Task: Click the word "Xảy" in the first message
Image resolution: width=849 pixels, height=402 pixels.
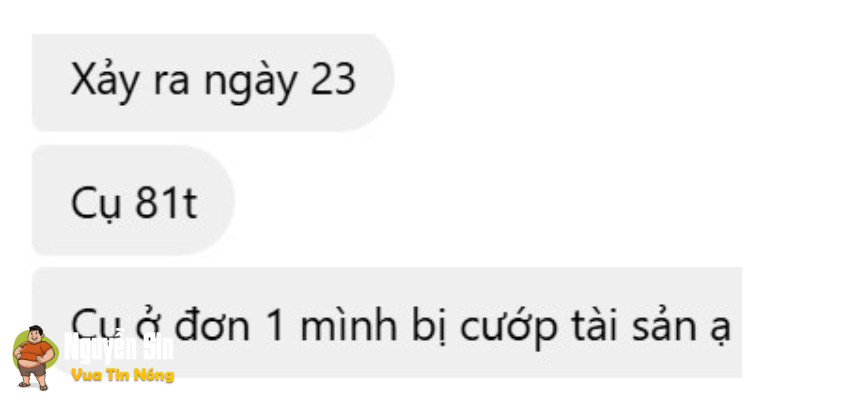Action: [106, 83]
